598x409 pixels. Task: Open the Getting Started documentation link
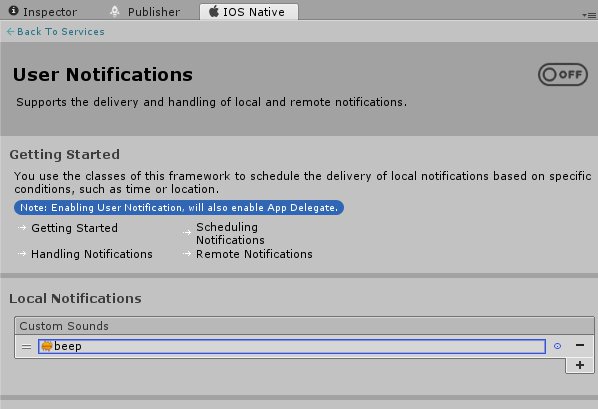point(74,228)
